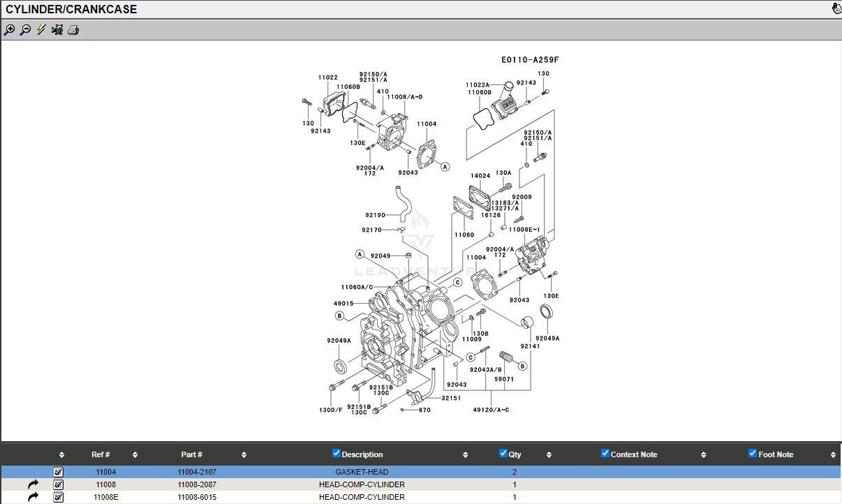Toggle the Foot Note column checkbox
Image resolution: width=842 pixels, height=504 pixels.
[753, 454]
